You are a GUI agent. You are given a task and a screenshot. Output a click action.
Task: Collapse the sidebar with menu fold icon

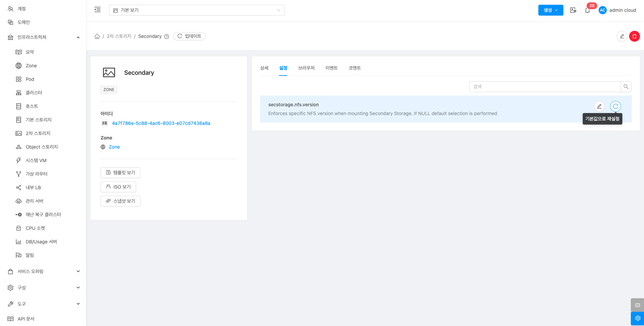pos(98,10)
